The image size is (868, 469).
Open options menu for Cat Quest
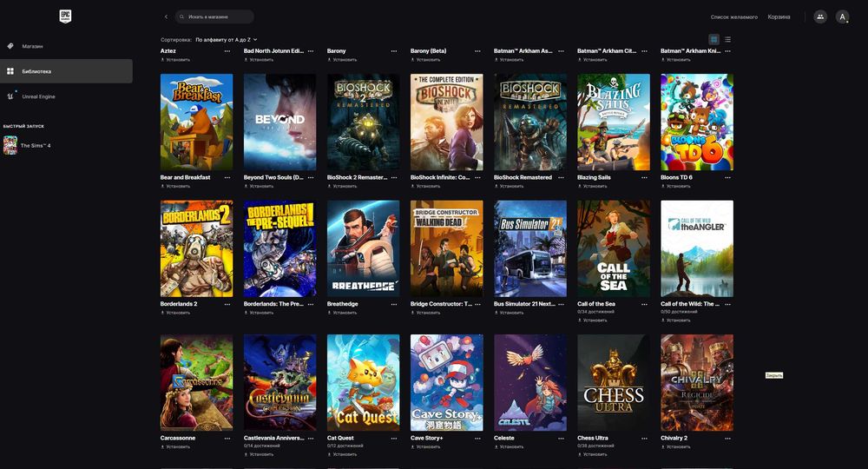tap(394, 438)
